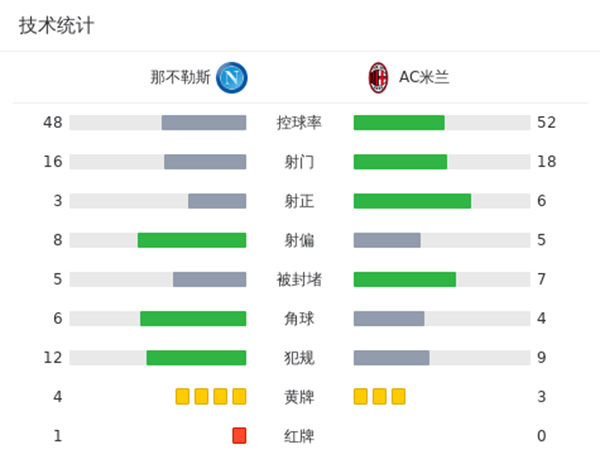Click AC Milan's green 控球率 bar
The width and height of the screenshot is (600, 459).
(x=399, y=123)
